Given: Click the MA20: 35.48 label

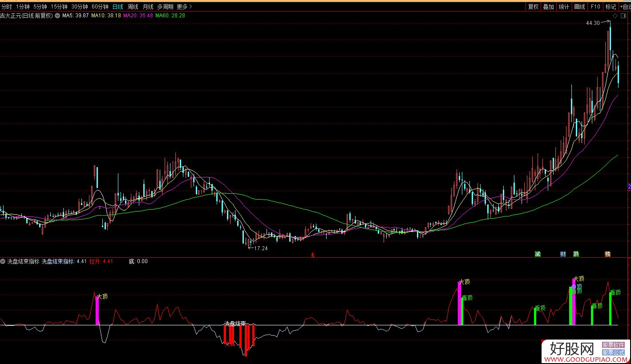Looking at the screenshot, I should (138, 16).
